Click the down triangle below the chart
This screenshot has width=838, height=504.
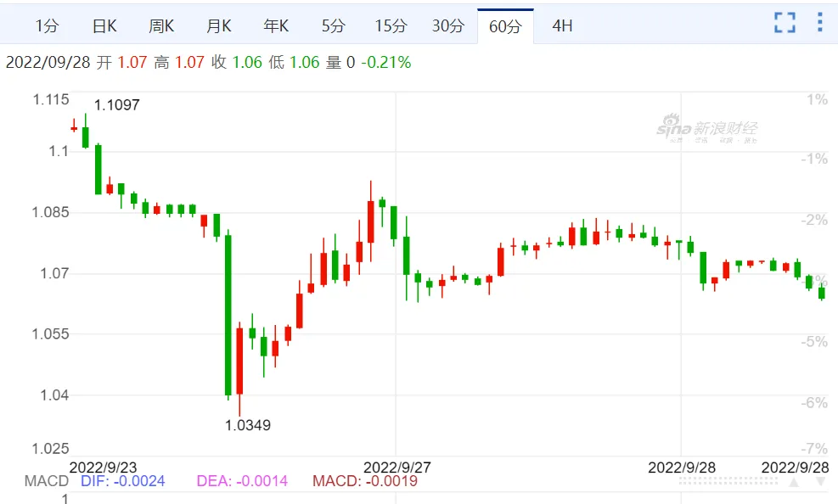[822, 482]
